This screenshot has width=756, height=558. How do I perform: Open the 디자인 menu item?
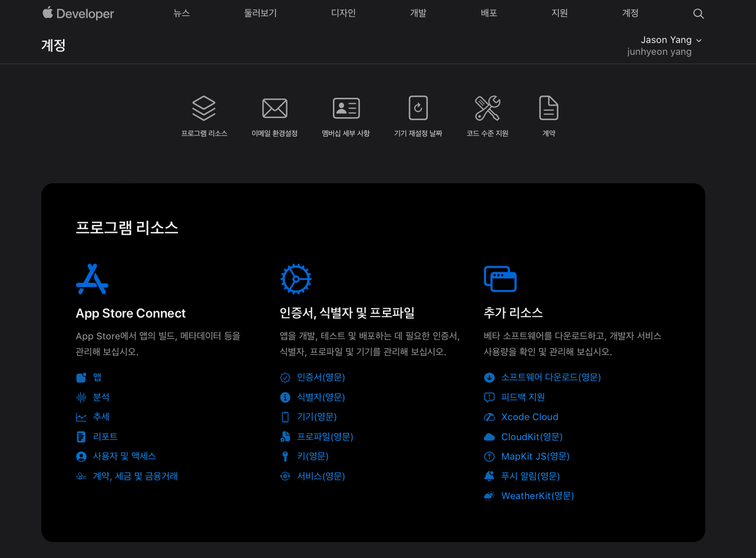tap(344, 13)
